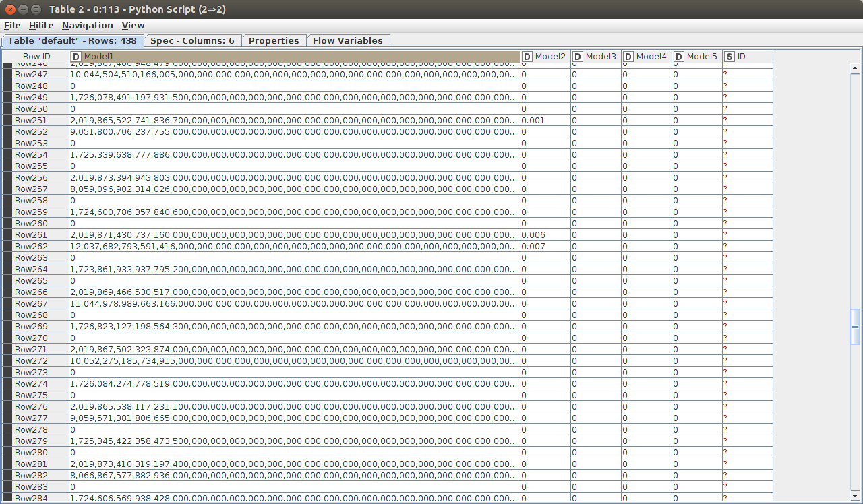Click the Model1 double-type column icon
Viewport: 863px width, 504px height.
76,57
